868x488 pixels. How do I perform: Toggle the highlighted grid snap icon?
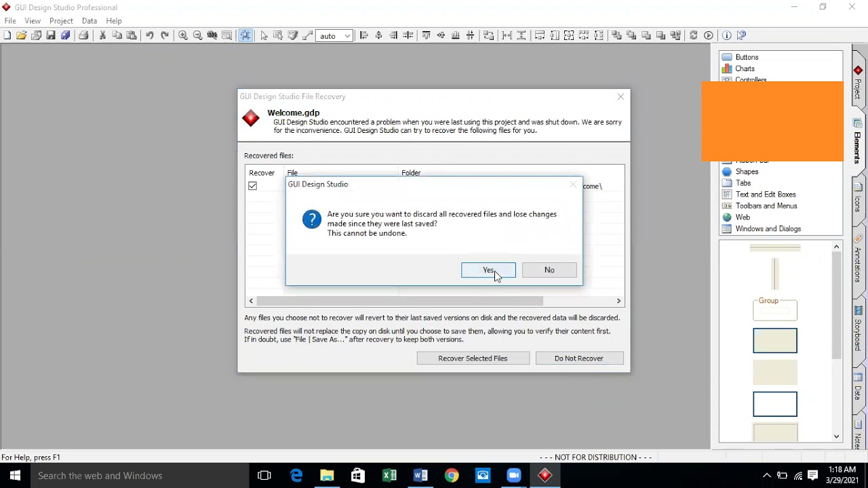click(x=245, y=35)
